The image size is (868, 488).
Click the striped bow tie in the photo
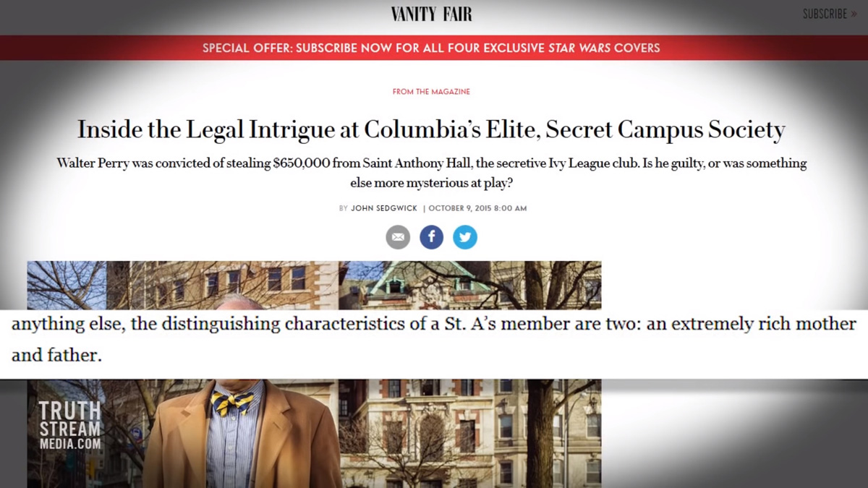[232, 403]
